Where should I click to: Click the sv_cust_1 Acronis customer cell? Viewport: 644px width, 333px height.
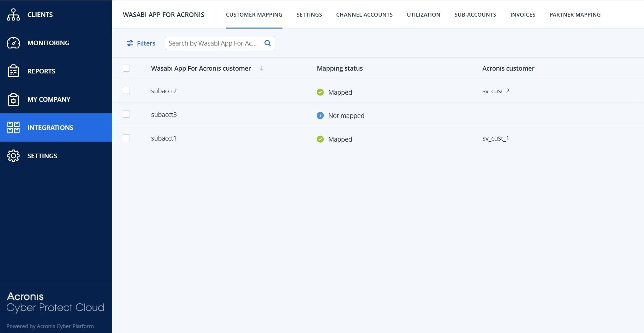[x=496, y=138]
